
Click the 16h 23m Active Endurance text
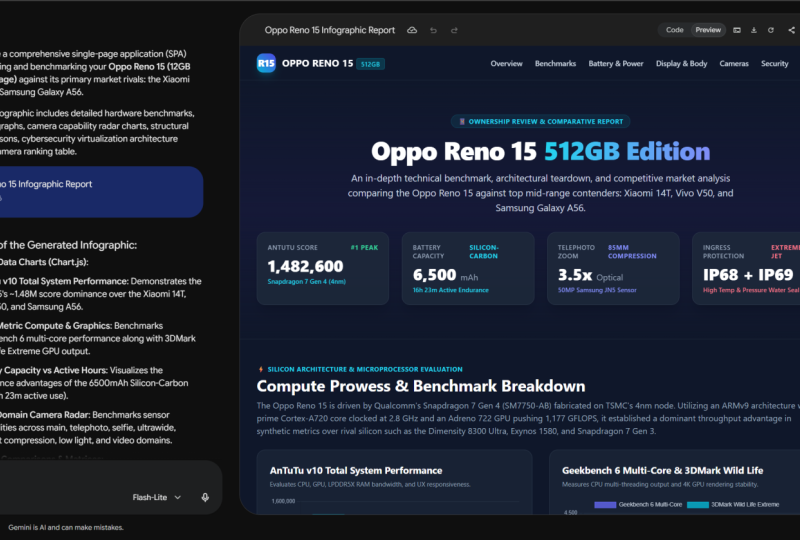pos(451,290)
